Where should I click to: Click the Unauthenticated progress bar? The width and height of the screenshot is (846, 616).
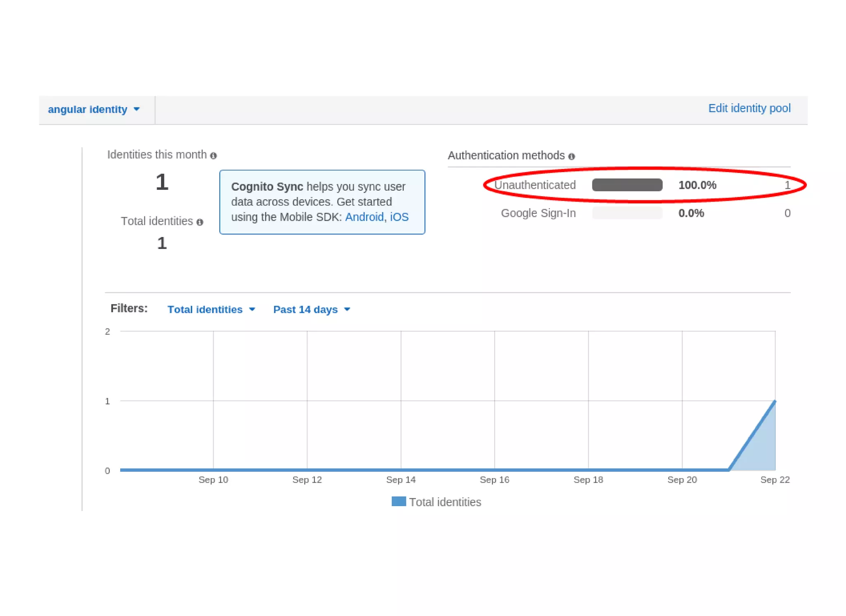[x=627, y=185]
